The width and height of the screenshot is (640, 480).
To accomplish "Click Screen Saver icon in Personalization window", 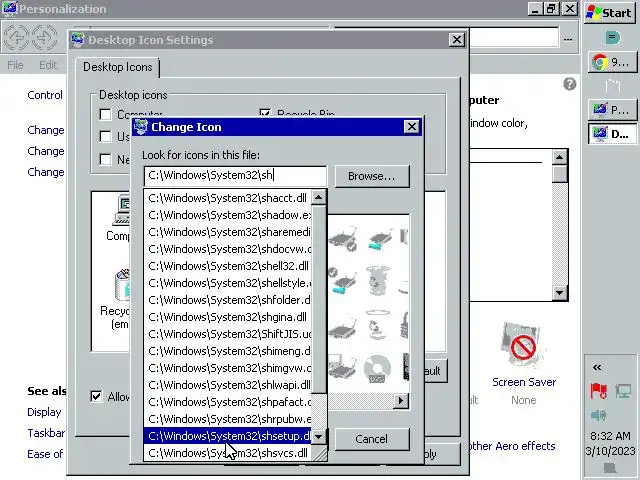I will pos(523,345).
